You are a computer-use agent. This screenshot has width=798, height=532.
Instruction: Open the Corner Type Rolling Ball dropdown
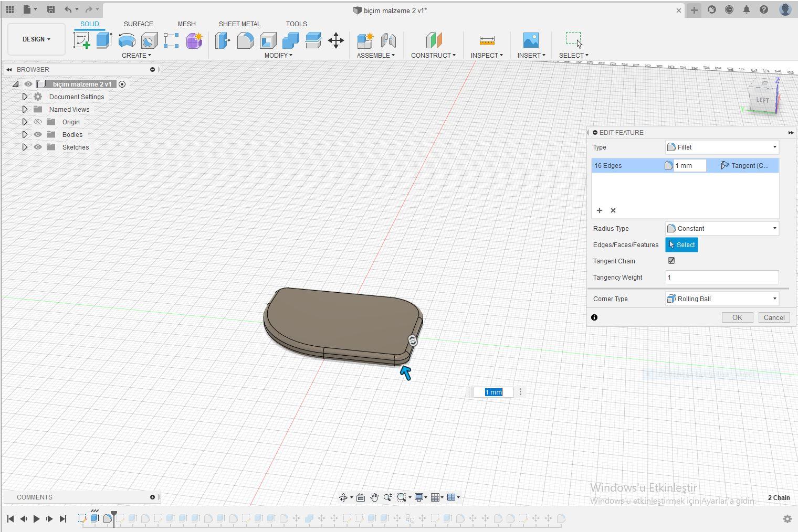[x=722, y=299]
